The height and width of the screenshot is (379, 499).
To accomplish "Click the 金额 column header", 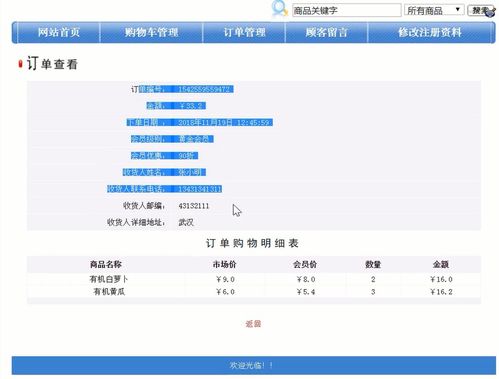I will point(441,264).
